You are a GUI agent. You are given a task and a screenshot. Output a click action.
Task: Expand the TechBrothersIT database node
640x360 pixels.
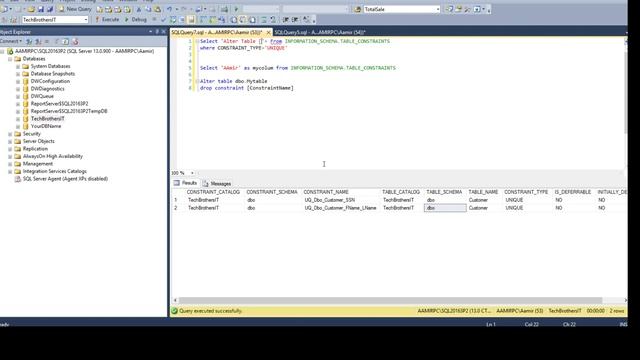click(x=18, y=119)
